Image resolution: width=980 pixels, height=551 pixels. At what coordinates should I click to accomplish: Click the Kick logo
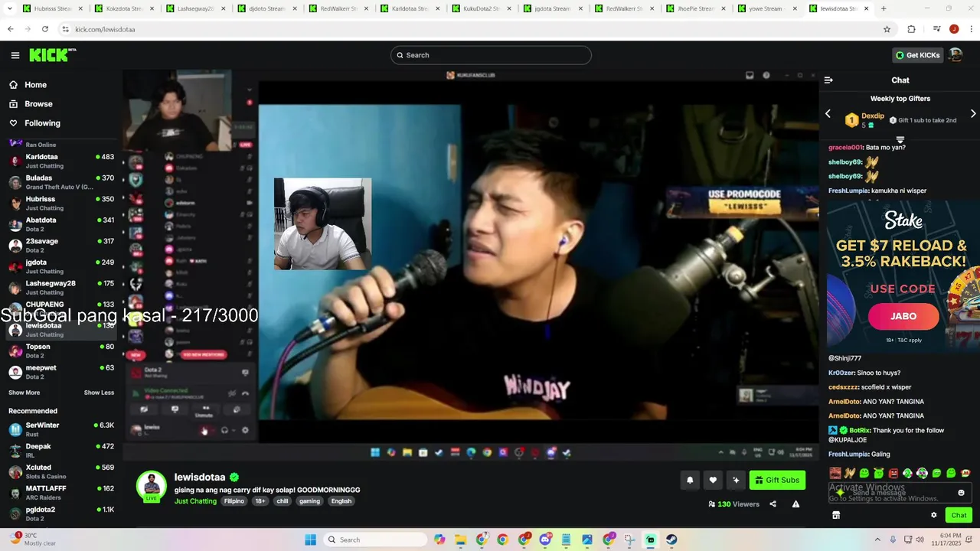coord(51,55)
